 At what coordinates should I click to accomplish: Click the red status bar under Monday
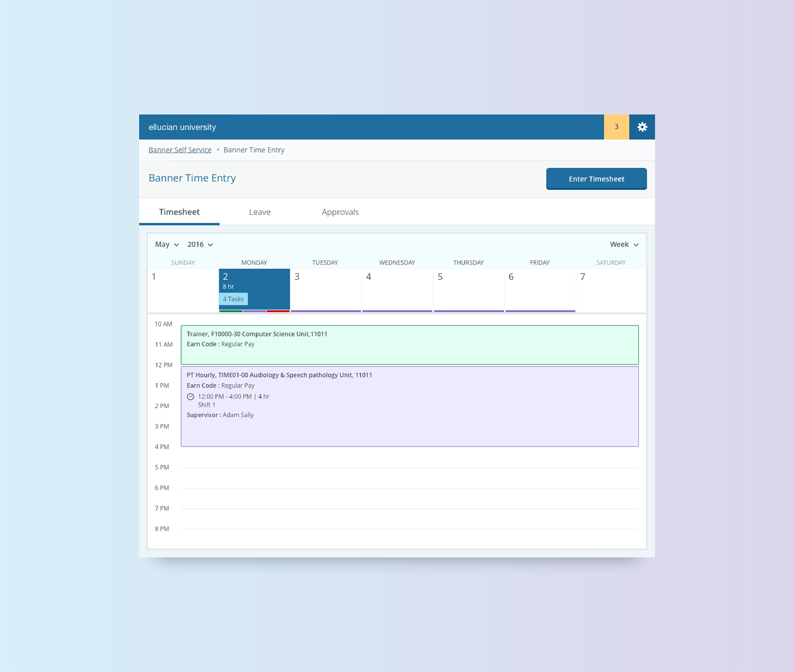[x=278, y=311]
